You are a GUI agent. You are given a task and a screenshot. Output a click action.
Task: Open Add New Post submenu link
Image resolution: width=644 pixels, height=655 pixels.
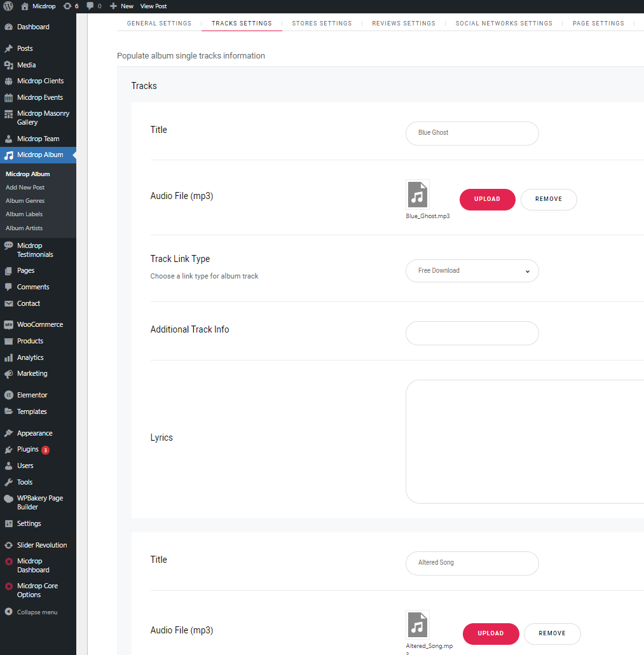pyautogui.click(x=25, y=188)
